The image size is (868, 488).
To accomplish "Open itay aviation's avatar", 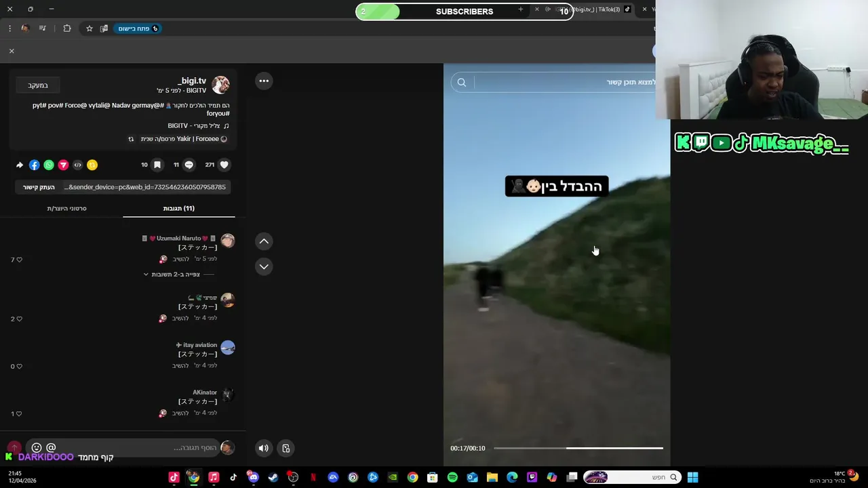I will pos(228,348).
